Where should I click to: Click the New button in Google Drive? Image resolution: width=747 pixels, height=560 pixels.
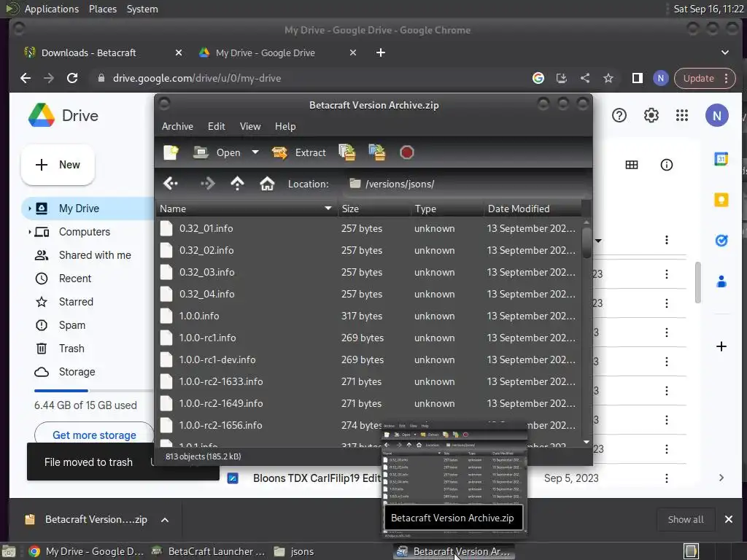point(58,165)
